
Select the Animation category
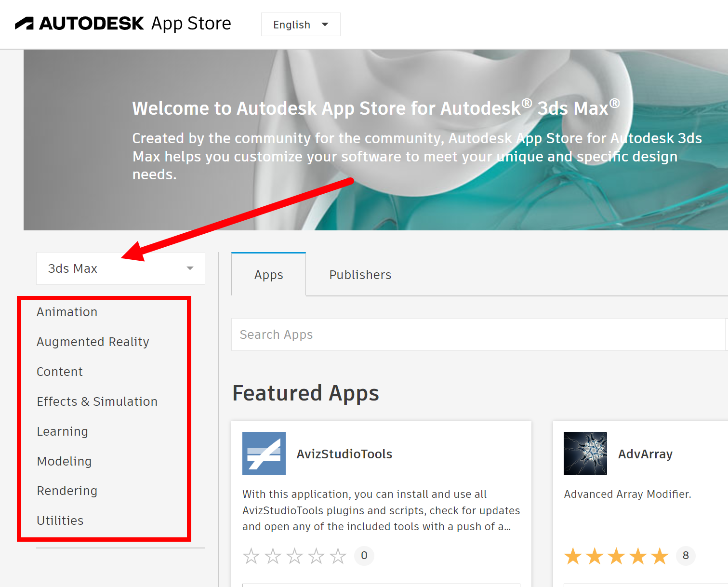pos(67,312)
